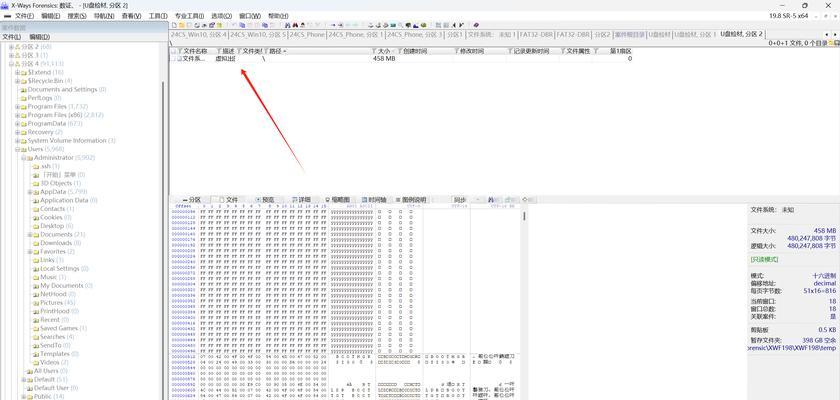
Task: Click the 第1扇区 column header
Action: tap(621, 51)
